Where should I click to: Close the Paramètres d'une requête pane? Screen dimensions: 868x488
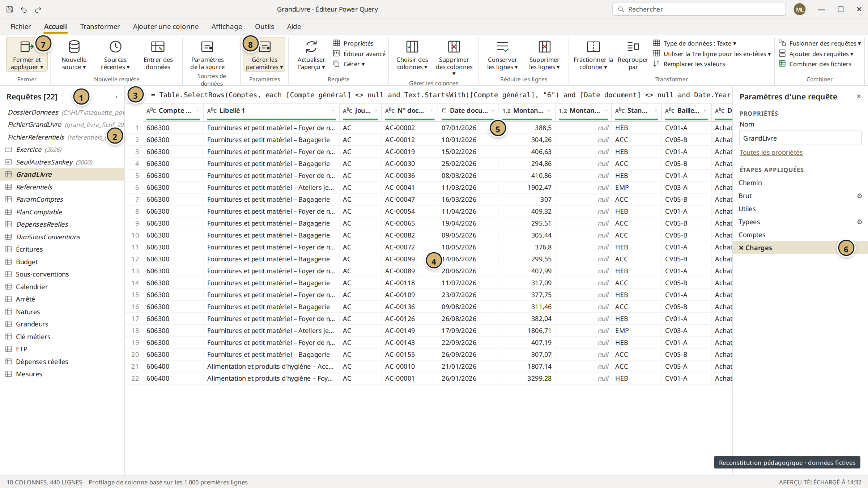point(859,97)
